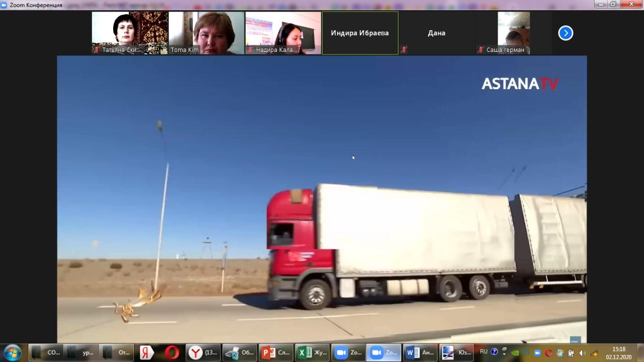Open the Yandex shortcut in the taskbar

coord(147,352)
